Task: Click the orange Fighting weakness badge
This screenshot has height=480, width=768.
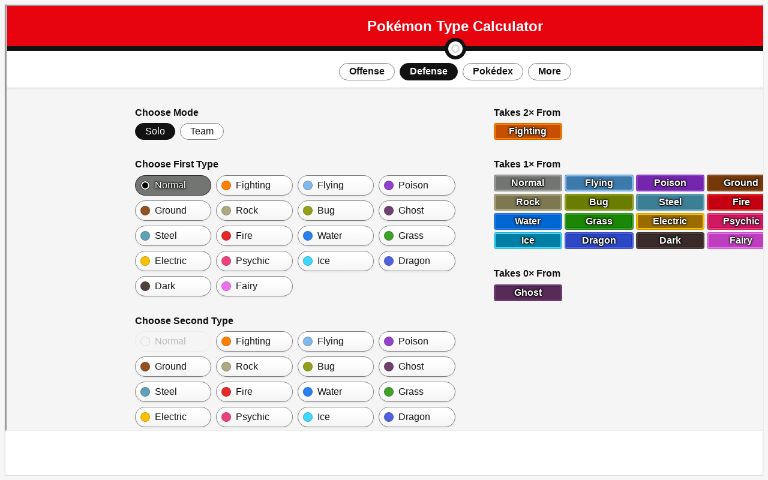Action: (527, 131)
